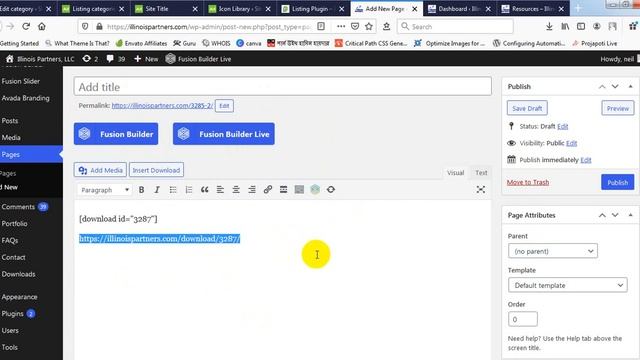Click Move to Trash link
The height and width of the screenshot is (360, 640).
[528, 182]
